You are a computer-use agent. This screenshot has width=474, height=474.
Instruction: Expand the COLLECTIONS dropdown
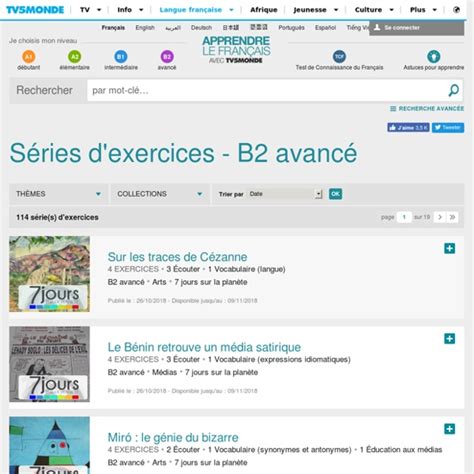click(160, 194)
